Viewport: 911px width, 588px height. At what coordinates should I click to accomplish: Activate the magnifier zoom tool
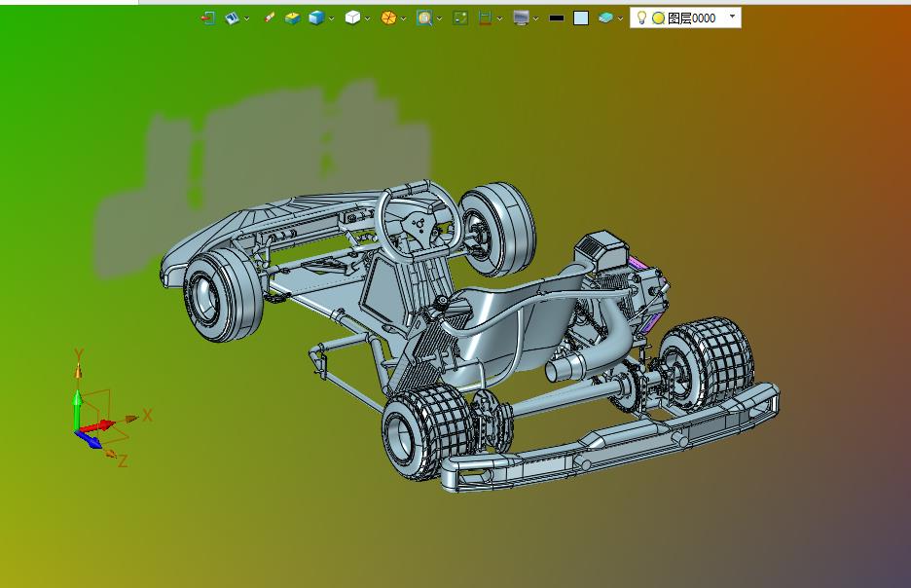tap(424, 18)
